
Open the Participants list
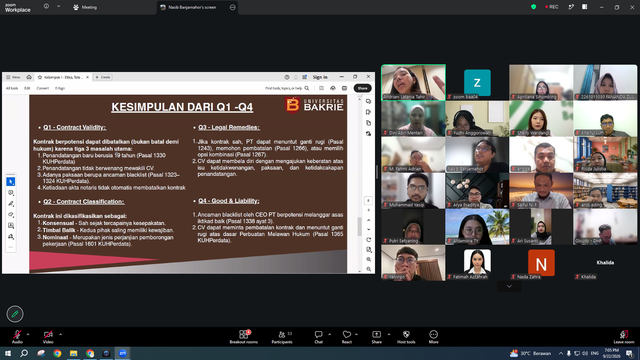(x=282, y=337)
